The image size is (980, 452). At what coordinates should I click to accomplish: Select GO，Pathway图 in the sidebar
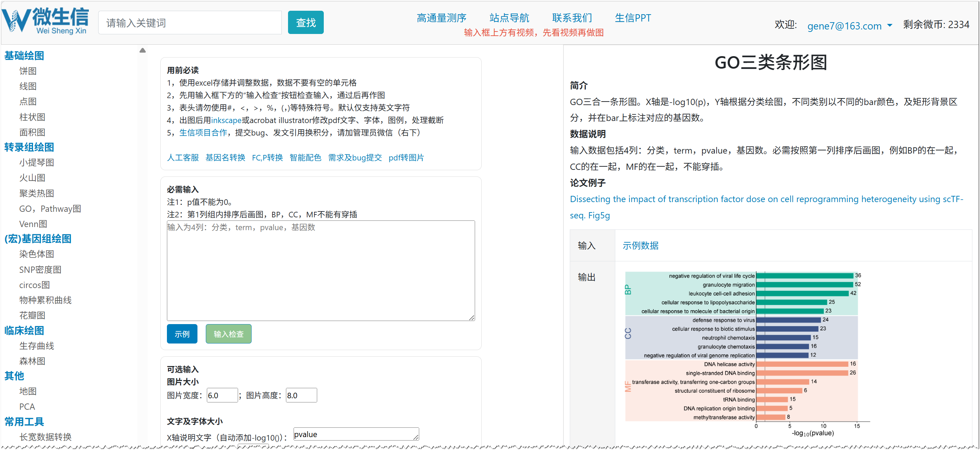point(50,209)
